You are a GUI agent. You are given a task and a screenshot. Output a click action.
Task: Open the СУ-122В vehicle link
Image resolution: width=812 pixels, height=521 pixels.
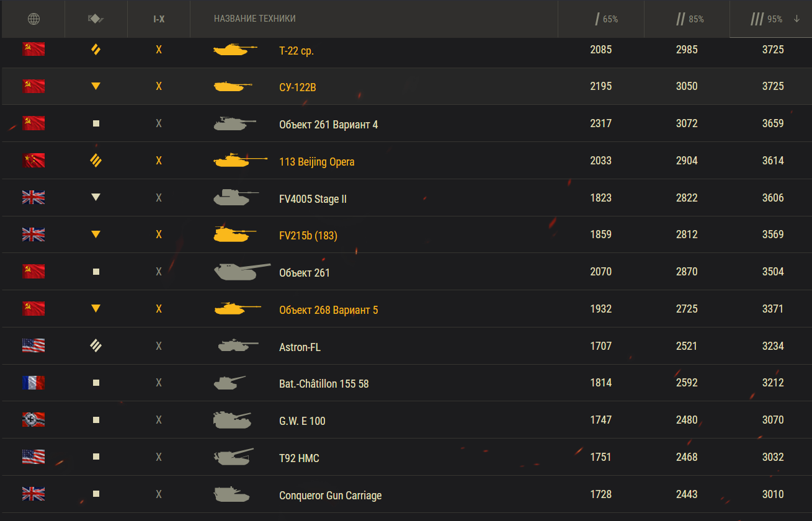pos(297,87)
